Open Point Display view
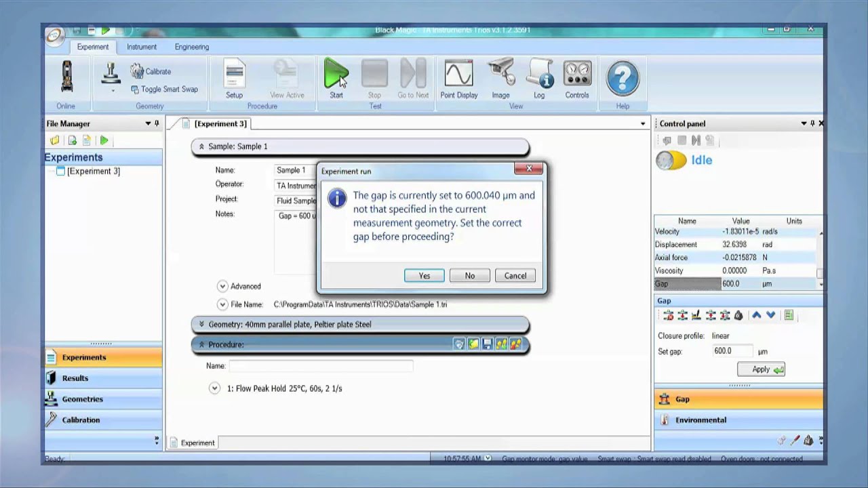Screen dimensions: 868x488 pos(459,79)
